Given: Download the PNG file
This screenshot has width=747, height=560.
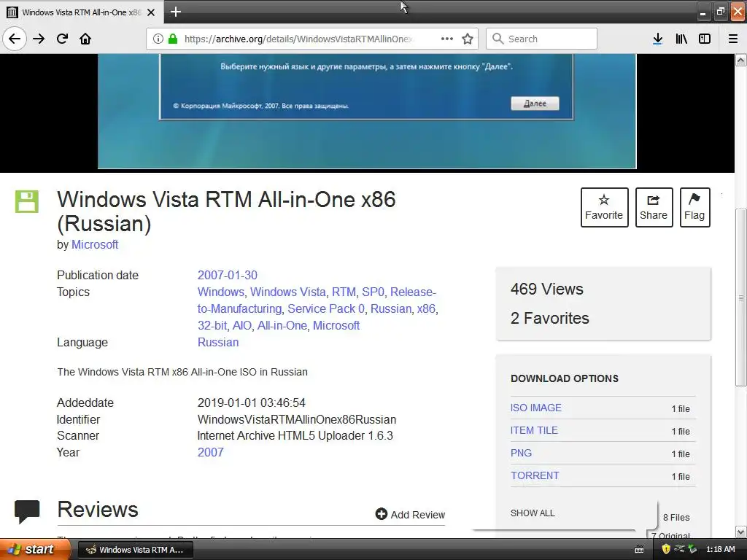Looking at the screenshot, I should point(521,453).
